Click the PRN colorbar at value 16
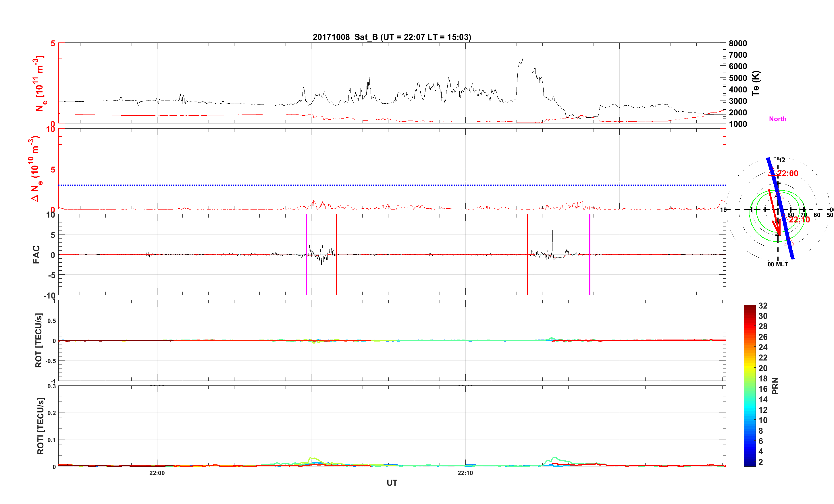This screenshot has height=504, width=834. tap(749, 389)
